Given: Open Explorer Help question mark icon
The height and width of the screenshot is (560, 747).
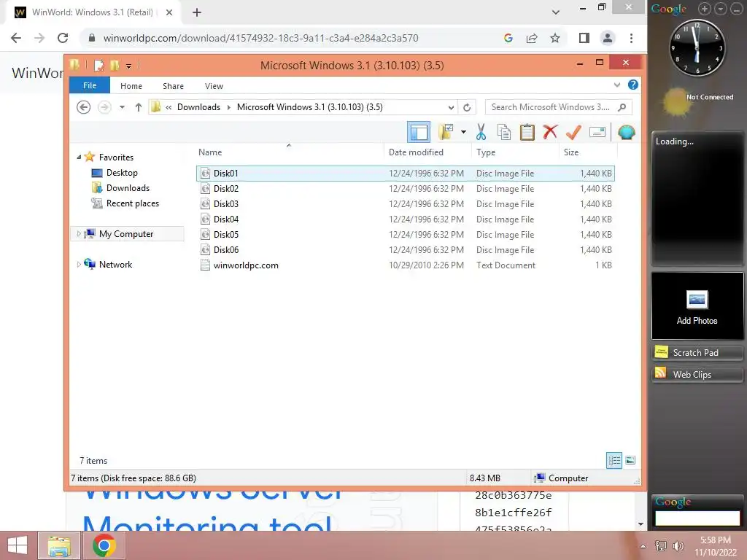Looking at the screenshot, I should coord(633,85).
